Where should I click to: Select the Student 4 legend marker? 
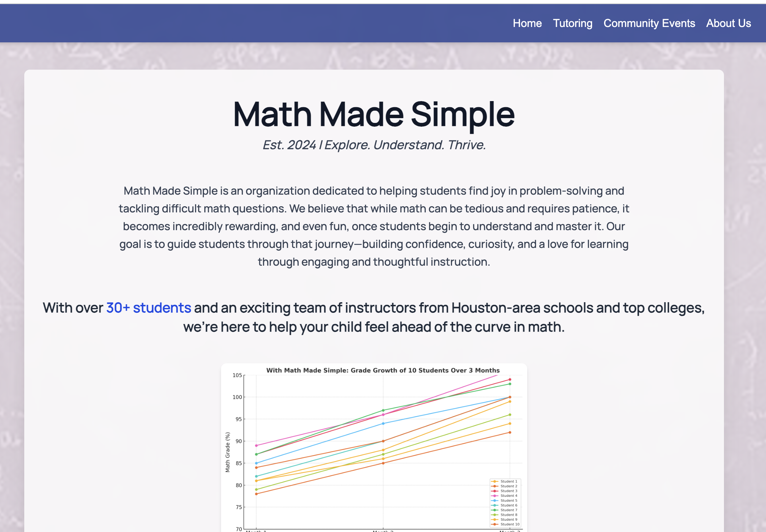(495, 495)
